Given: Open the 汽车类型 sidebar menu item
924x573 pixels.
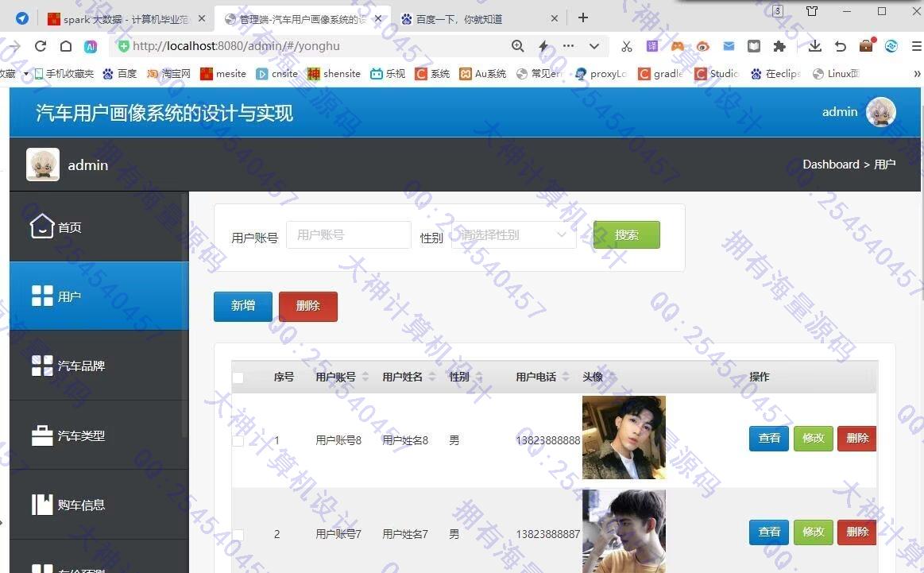Looking at the screenshot, I should [x=99, y=436].
